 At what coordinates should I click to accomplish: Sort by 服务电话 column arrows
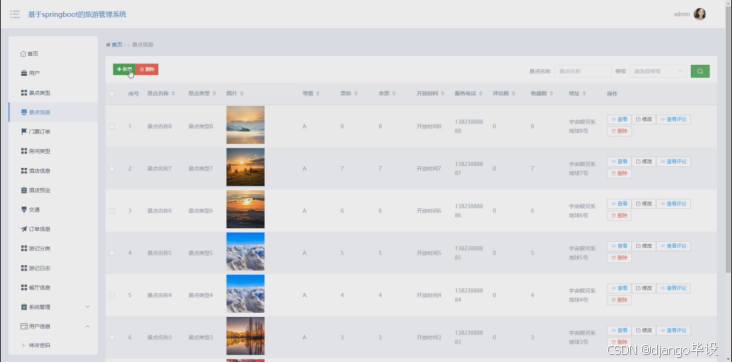pos(481,94)
